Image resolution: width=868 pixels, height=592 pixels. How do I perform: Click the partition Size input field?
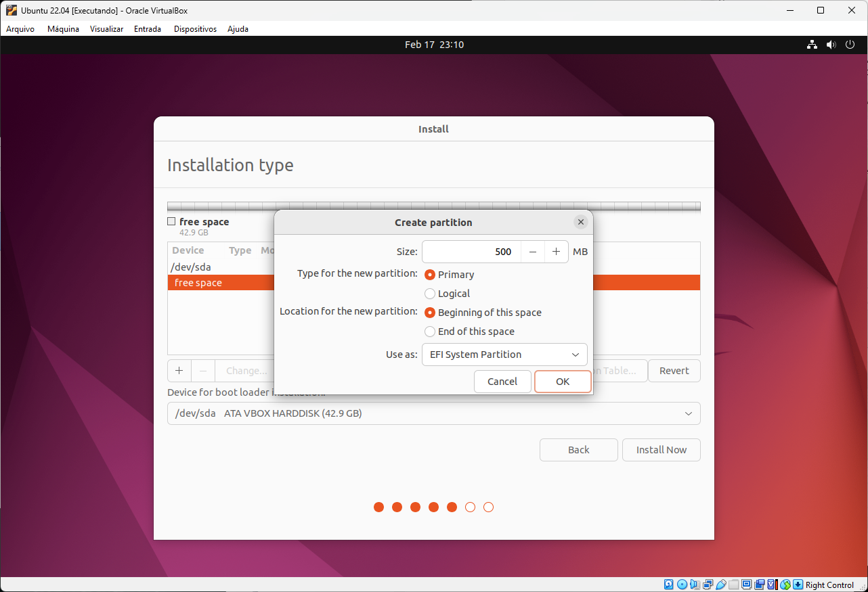[471, 252]
